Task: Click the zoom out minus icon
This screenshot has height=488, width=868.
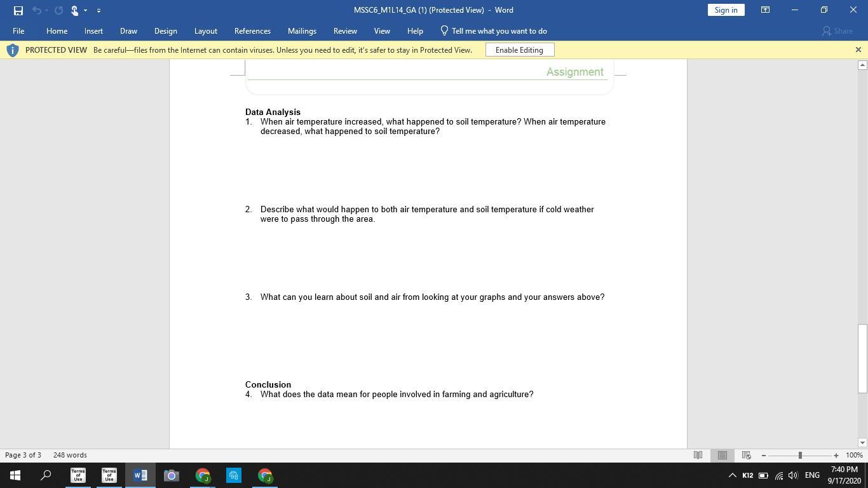Action: 763,455
